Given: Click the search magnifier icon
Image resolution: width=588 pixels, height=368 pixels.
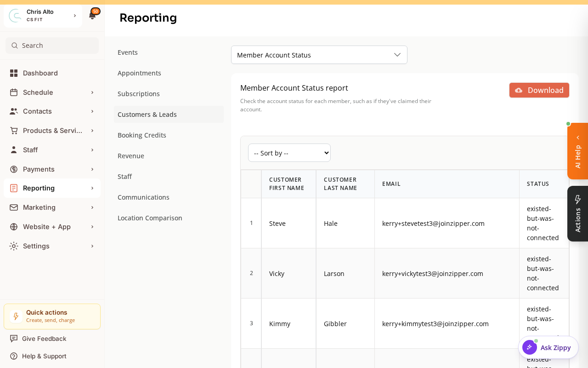Looking at the screenshot, I should pos(15,46).
